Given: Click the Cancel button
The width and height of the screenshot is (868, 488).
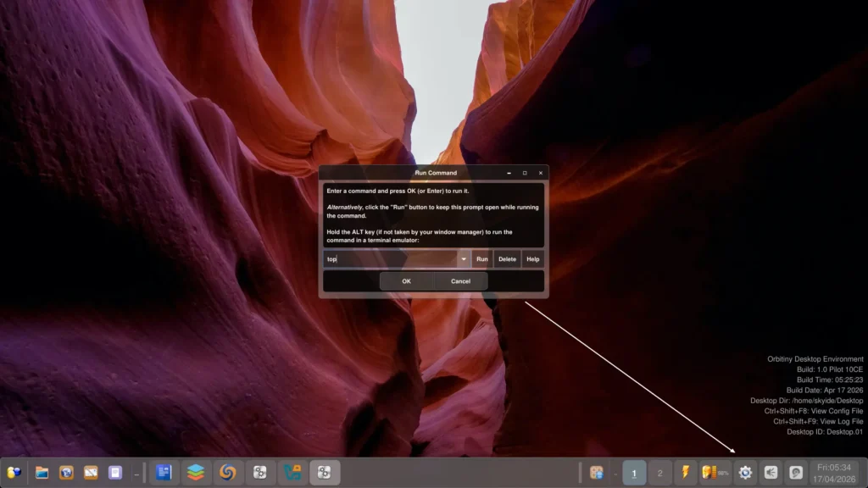Looking at the screenshot, I should point(460,281).
